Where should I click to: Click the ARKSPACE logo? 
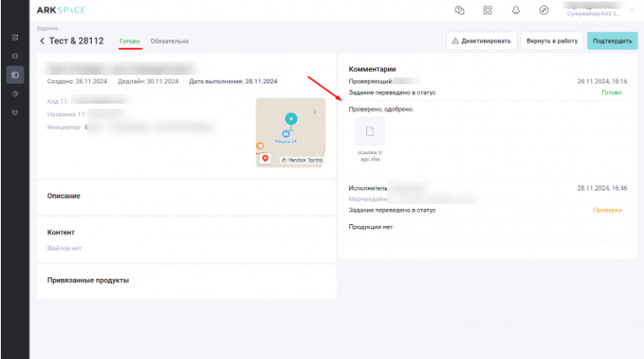[61, 10]
